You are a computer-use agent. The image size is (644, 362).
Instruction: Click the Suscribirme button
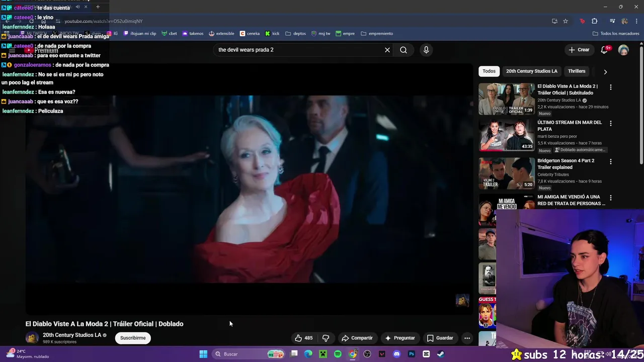(x=133, y=338)
